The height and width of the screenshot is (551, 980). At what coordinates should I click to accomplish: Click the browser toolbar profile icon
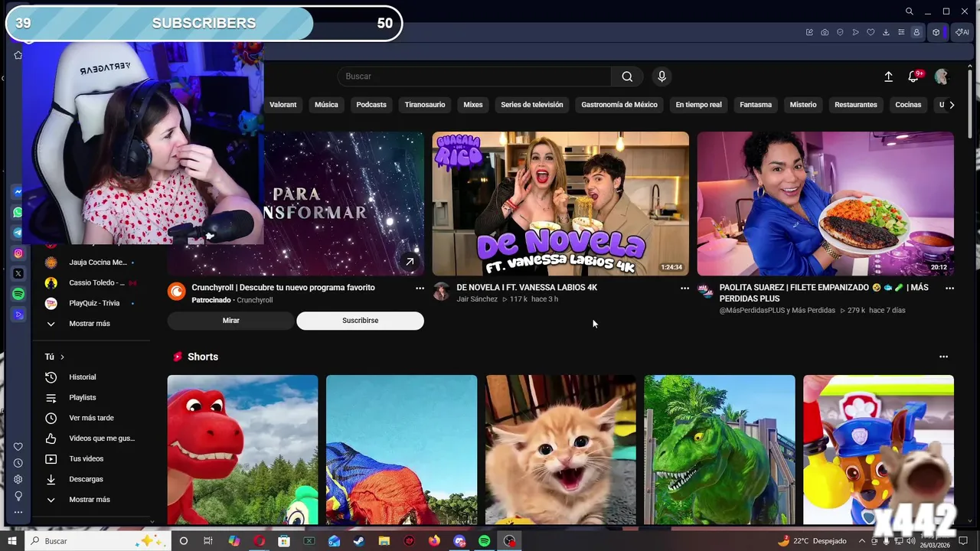tap(916, 32)
